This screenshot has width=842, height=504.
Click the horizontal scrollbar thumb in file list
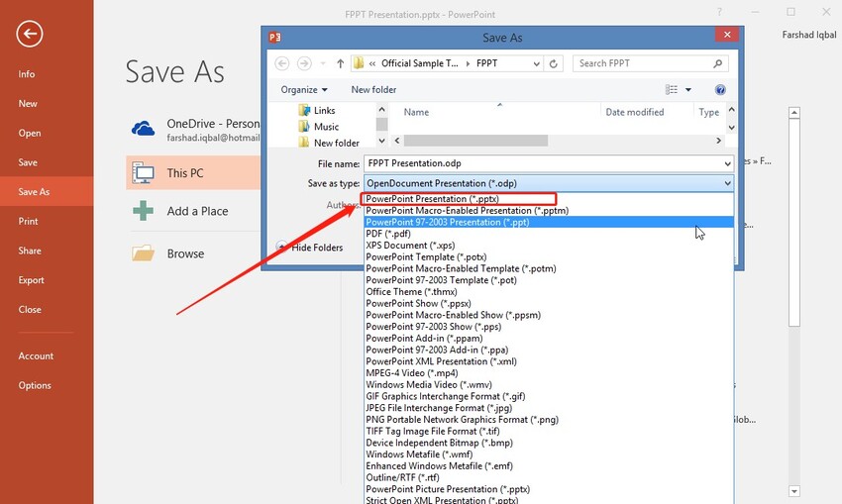[x=475, y=141]
